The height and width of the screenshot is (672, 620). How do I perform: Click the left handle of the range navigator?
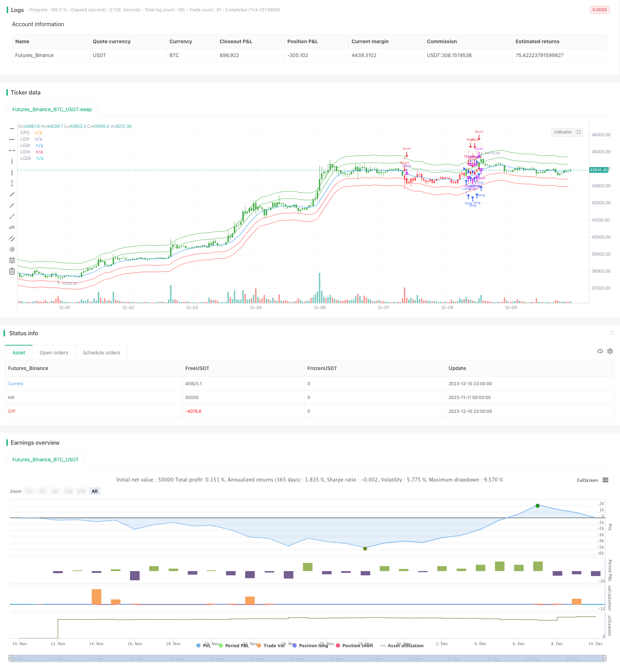click(10, 659)
